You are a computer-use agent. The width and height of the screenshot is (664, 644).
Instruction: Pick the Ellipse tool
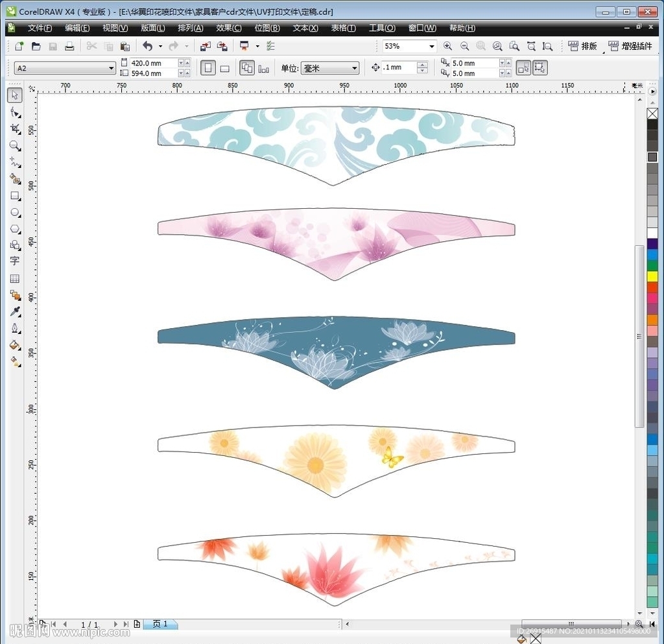click(x=15, y=212)
